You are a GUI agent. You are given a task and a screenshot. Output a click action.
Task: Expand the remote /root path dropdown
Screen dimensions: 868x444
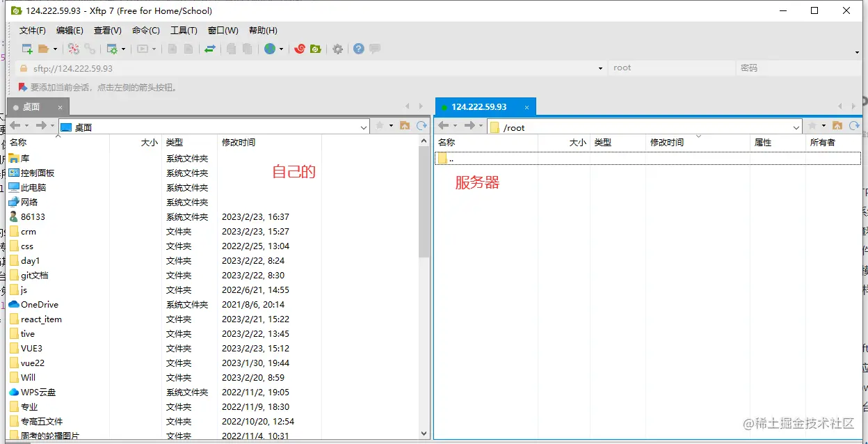pos(796,127)
